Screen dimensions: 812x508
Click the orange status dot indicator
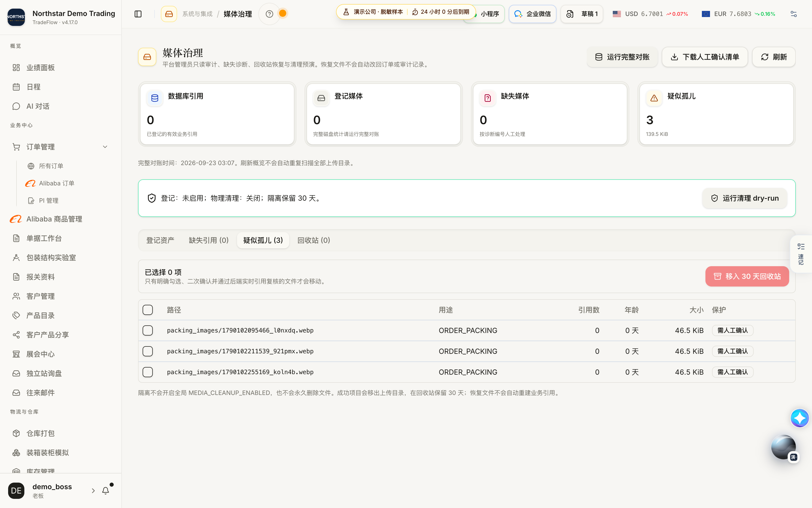[283, 13]
